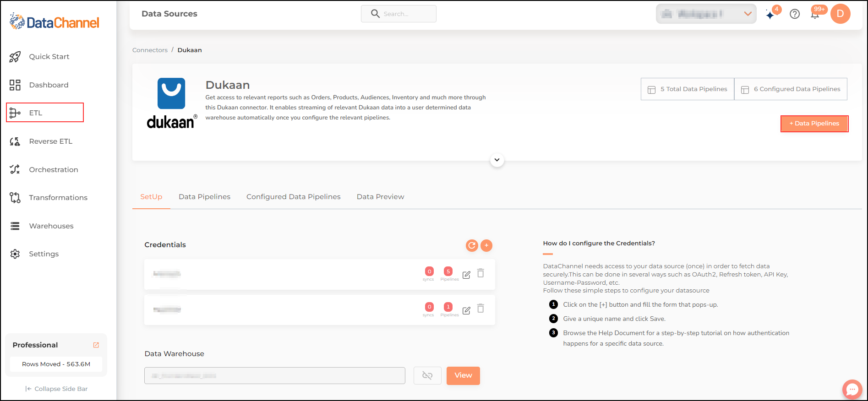Image resolution: width=868 pixels, height=401 pixels.
Task: Click the search magnifier icon
Action: click(375, 14)
